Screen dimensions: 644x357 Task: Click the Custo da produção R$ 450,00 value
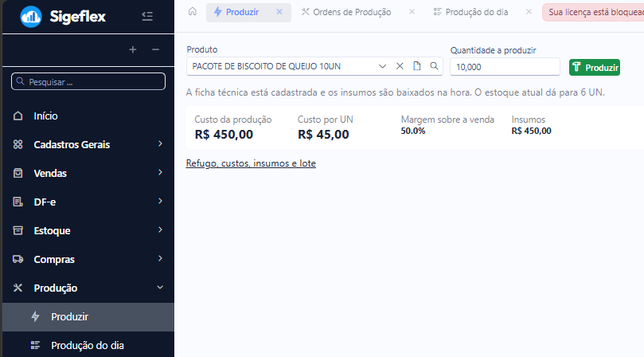click(224, 135)
